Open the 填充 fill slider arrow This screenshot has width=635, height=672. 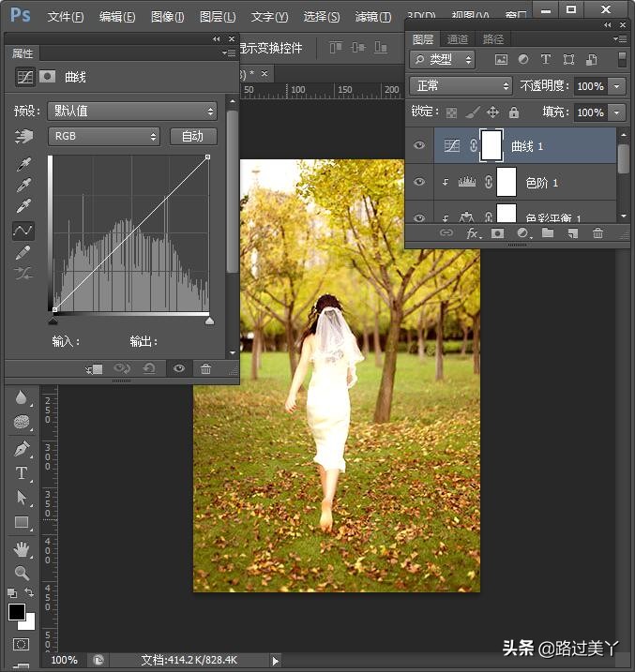(616, 112)
